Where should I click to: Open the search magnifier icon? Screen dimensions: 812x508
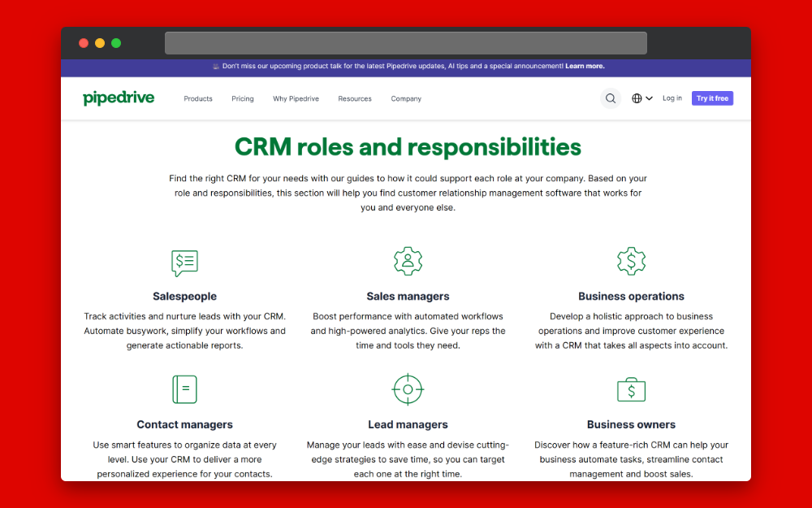pos(611,98)
